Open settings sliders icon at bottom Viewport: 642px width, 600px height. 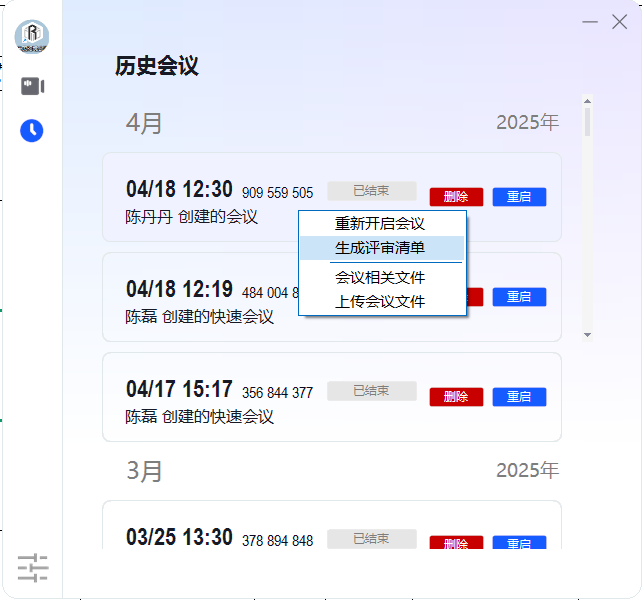pyautogui.click(x=33, y=567)
